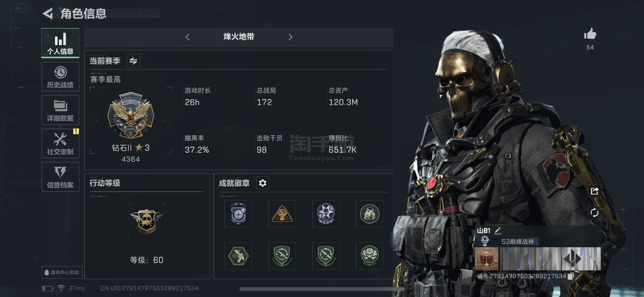Toggle the 当前赛季 season switch button

click(133, 61)
